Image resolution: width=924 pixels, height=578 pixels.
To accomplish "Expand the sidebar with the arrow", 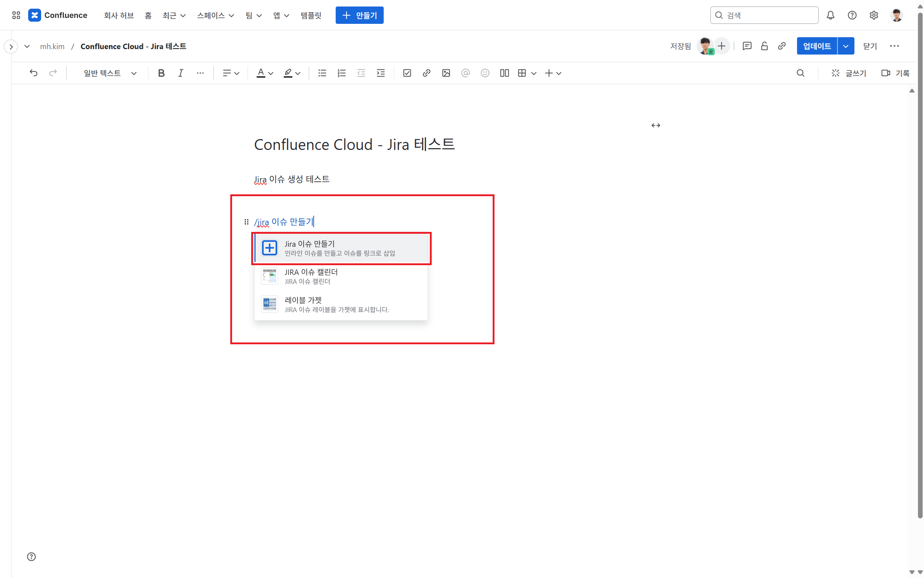I will click(11, 47).
